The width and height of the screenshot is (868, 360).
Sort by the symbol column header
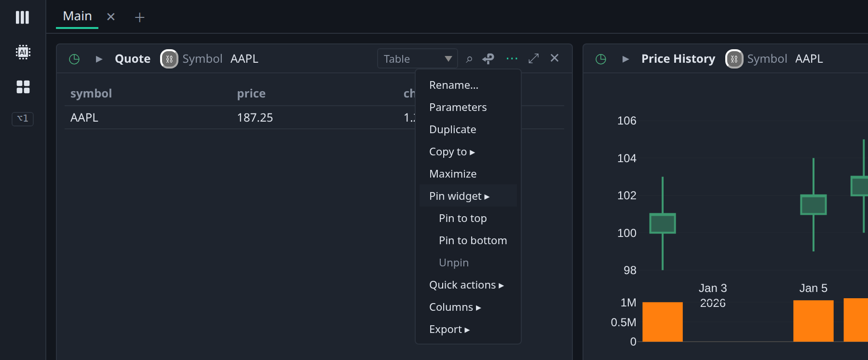tap(91, 94)
